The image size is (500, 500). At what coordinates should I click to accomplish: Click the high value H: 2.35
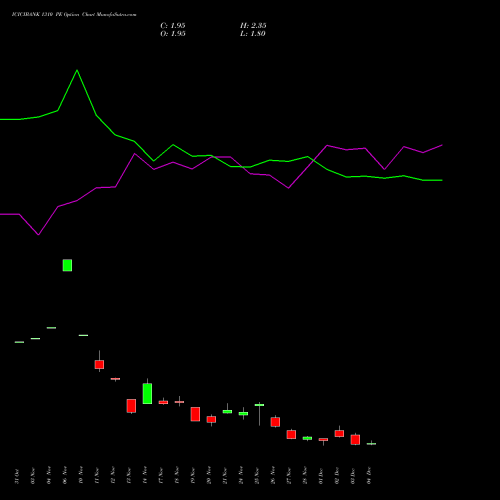pyautogui.click(x=253, y=26)
